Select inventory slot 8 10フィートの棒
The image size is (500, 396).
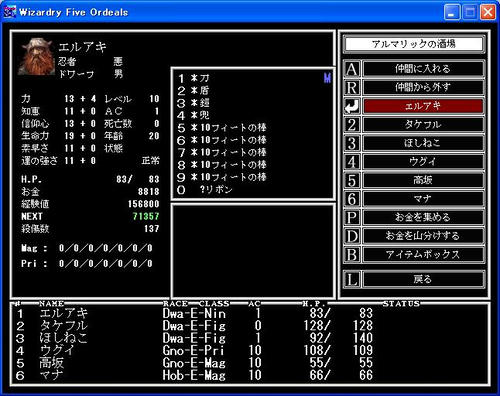[x=222, y=165]
